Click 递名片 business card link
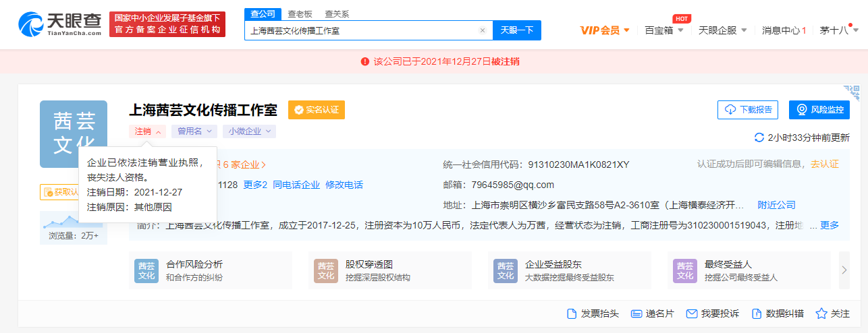This screenshot has height=333, width=868. (x=652, y=313)
